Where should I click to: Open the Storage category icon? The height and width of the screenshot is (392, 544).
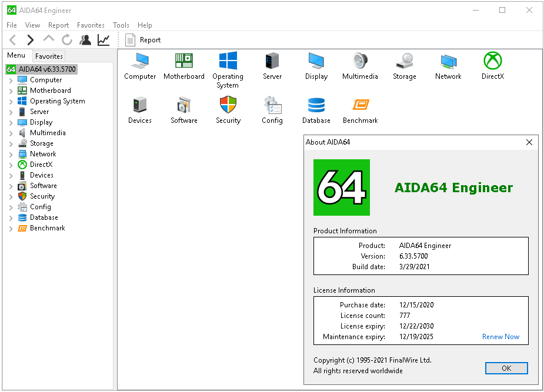tap(404, 61)
